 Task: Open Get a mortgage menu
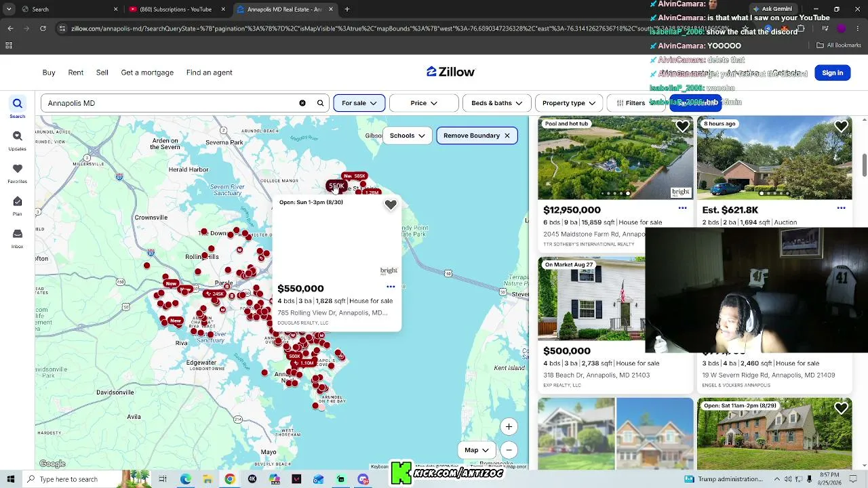(147, 73)
